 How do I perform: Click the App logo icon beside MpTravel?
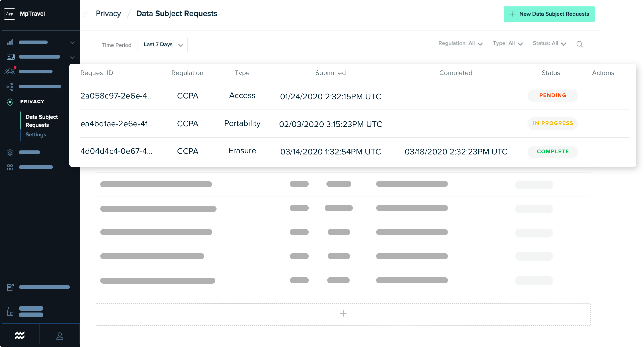(9, 14)
